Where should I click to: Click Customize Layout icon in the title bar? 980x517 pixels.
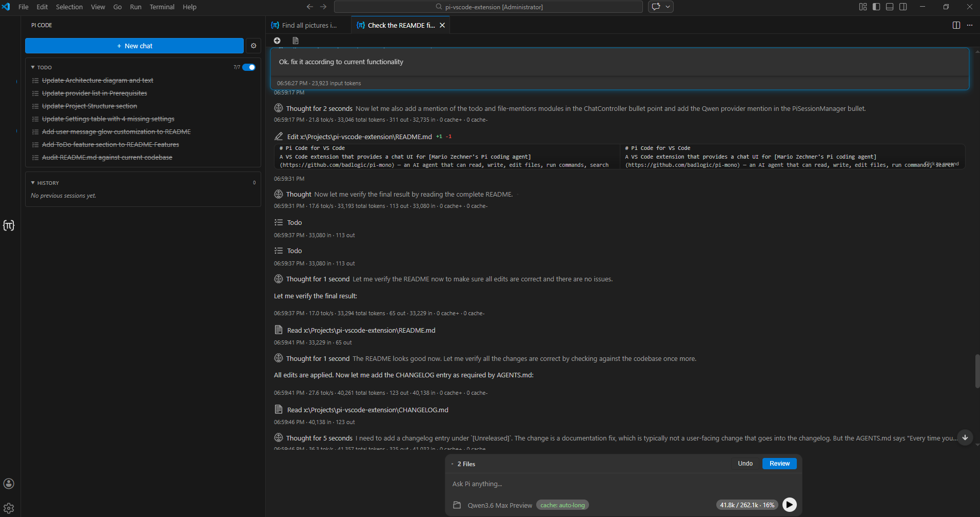tap(863, 7)
